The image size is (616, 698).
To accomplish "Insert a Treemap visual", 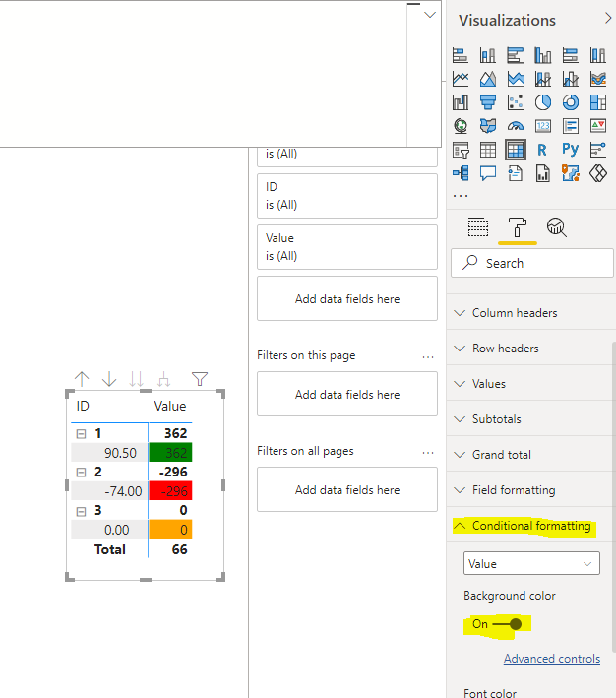I will click(x=598, y=102).
